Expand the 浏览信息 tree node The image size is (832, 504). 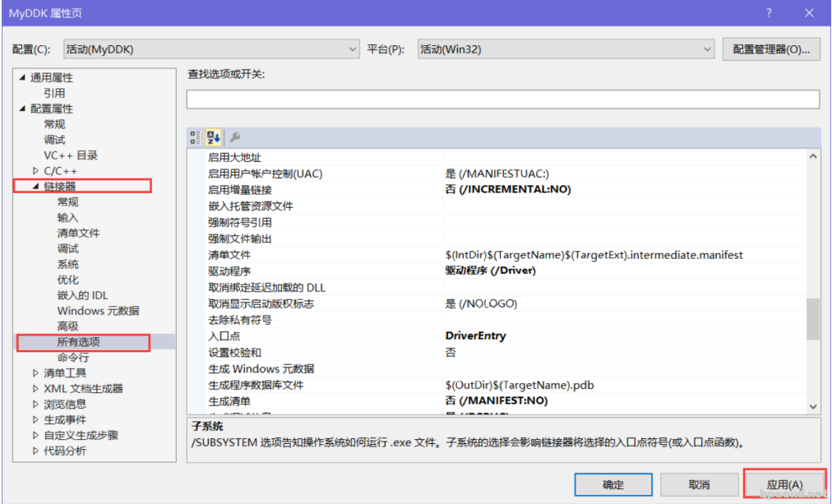point(35,405)
